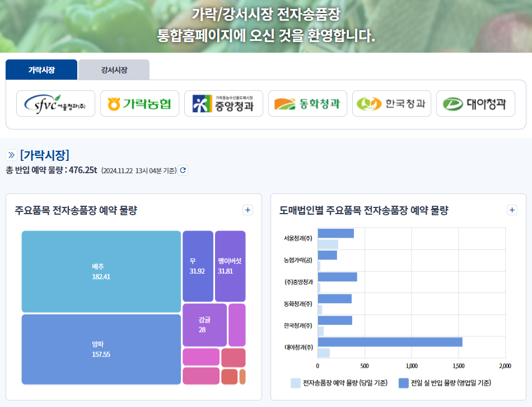
Task: Expand the 주요품목 전자송품장 예약 물량 panel
Action: pyautogui.click(x=248, y=210)
